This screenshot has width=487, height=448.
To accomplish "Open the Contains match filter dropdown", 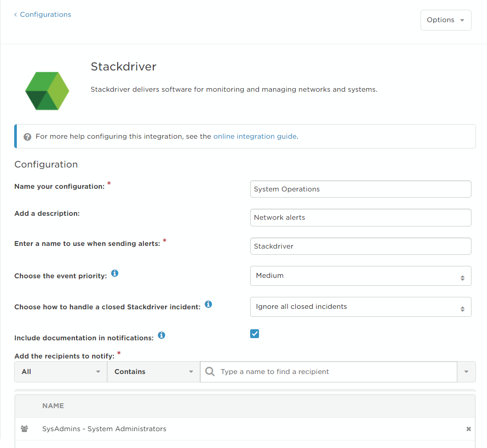I will [x=154, y=372].
